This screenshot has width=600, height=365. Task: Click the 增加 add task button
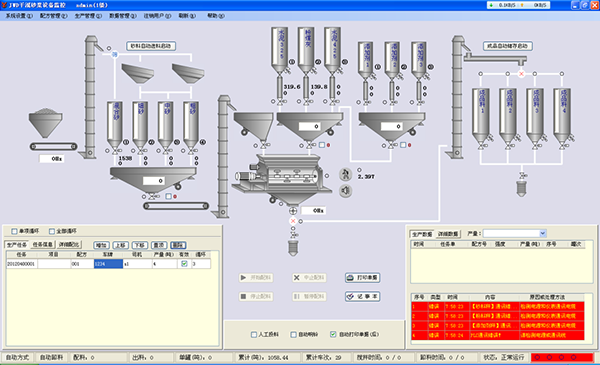[101, 245]
